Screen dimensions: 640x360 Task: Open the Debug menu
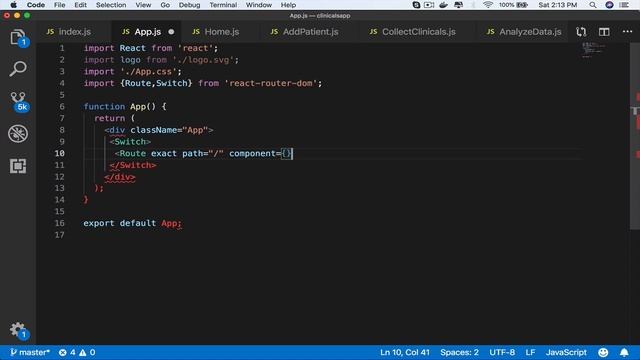(189, 5)
